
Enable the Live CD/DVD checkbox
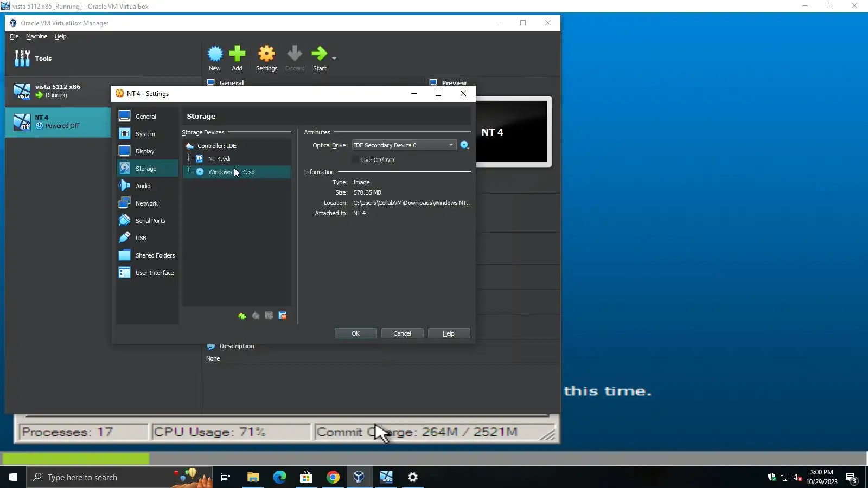tap(355, 160)
